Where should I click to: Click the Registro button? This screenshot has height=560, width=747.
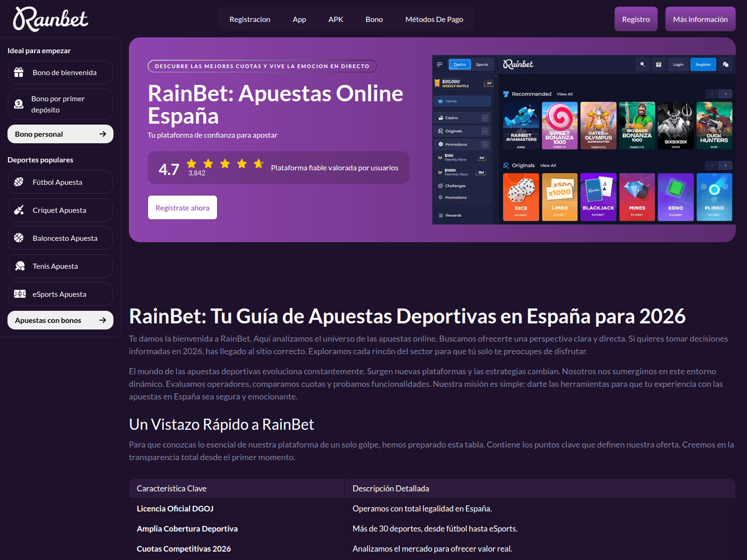[636, 19]
